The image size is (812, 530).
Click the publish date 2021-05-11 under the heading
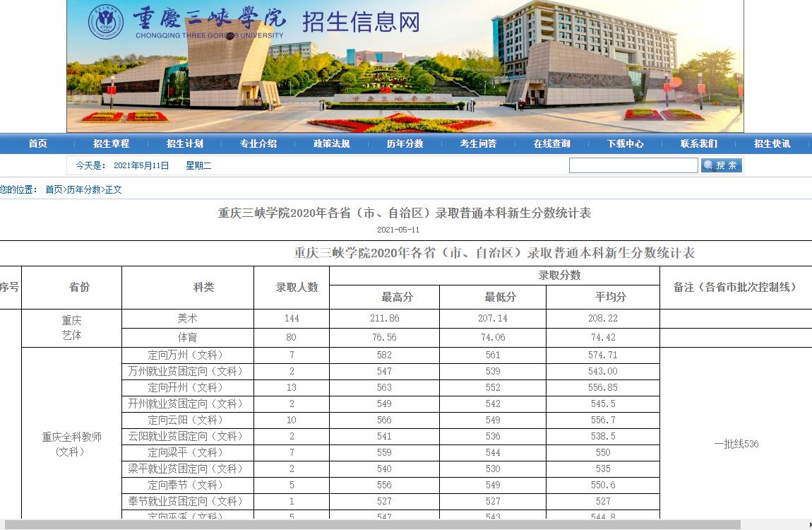(398, 230)
